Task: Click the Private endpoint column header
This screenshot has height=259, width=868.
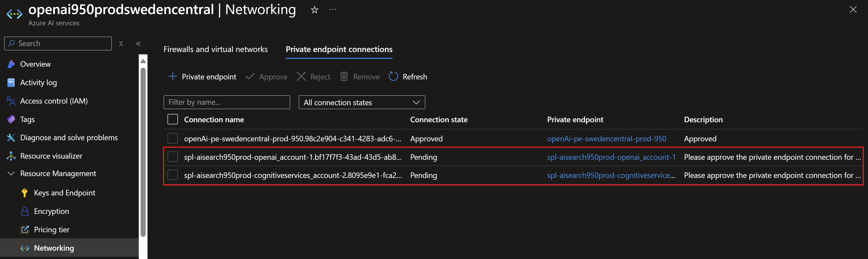Action: [575, 120]
